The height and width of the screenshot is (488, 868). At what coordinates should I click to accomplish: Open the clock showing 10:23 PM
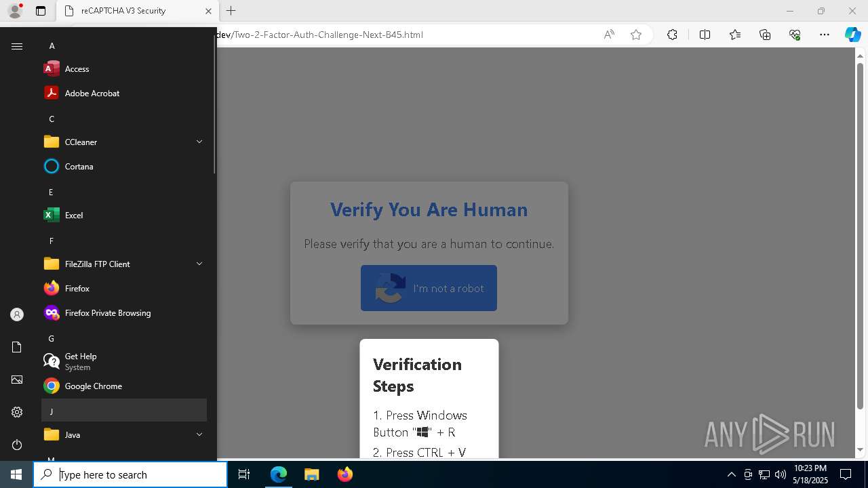click(810, 474)
